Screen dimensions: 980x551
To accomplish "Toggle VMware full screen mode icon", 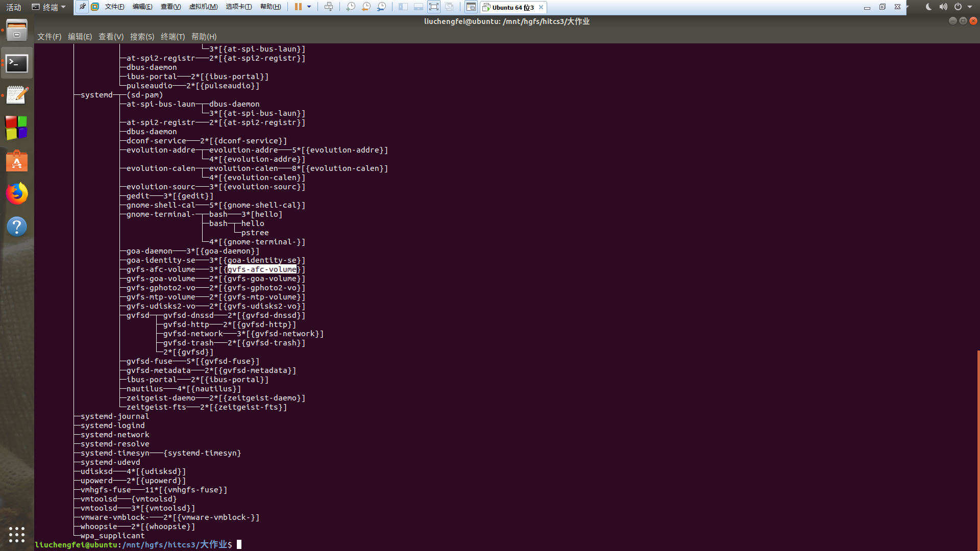I will [x=433, y=7].
